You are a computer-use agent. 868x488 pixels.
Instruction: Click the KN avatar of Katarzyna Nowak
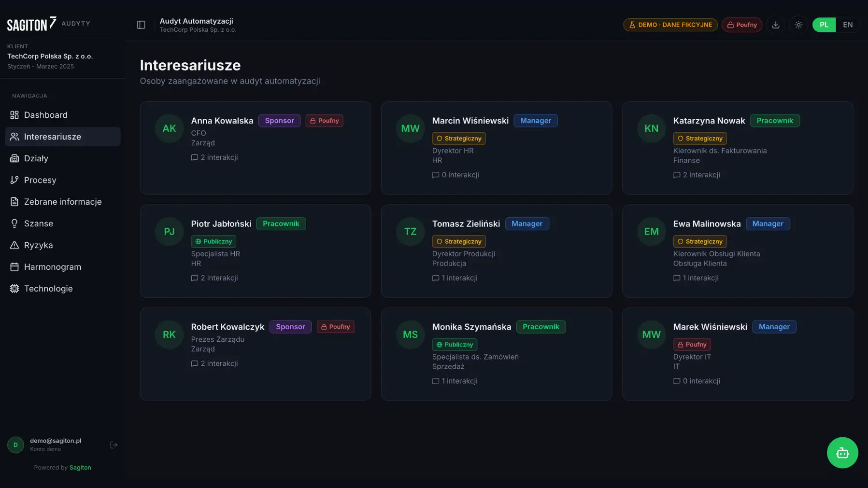point(651,128)
